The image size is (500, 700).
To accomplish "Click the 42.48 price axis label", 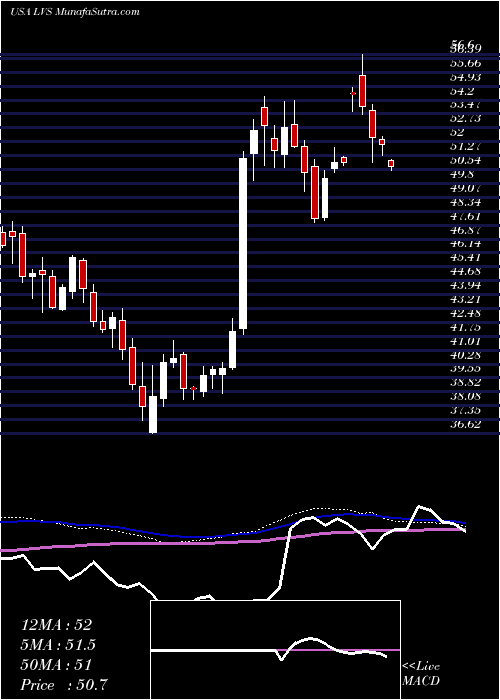I will tap(466, 313).
